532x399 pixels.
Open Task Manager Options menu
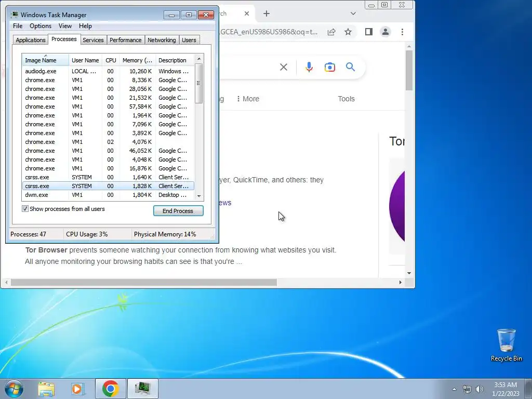pyautogui.click(x=41, y=26)
